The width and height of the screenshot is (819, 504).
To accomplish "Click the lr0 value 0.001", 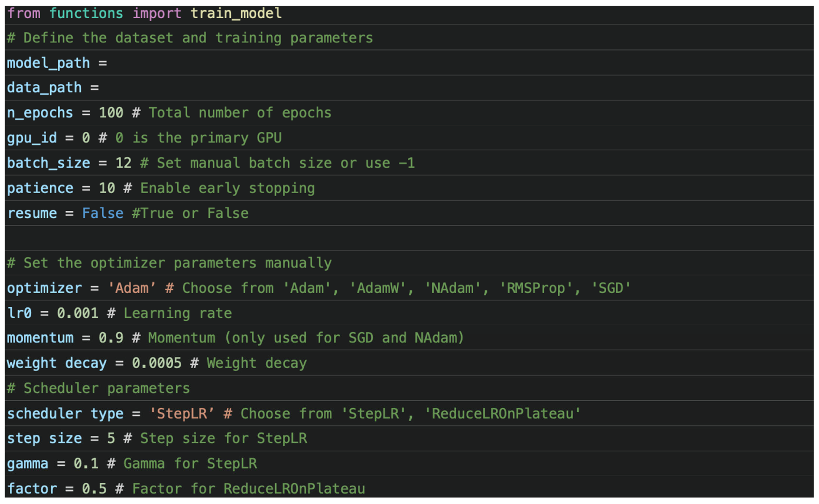I will (x=77, y=313).
